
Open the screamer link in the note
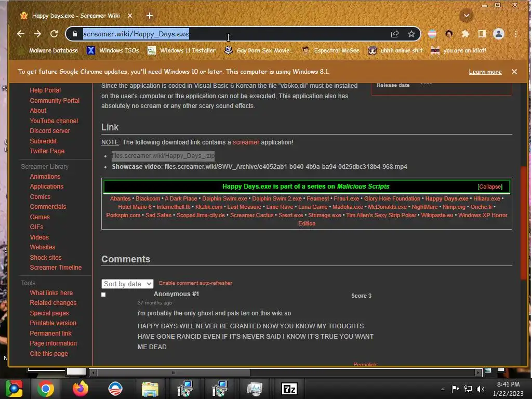pos(246,142)
